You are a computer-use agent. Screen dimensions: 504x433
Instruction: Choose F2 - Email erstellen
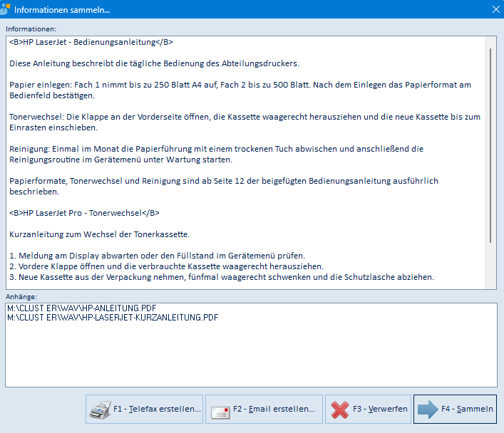(264, 409)
